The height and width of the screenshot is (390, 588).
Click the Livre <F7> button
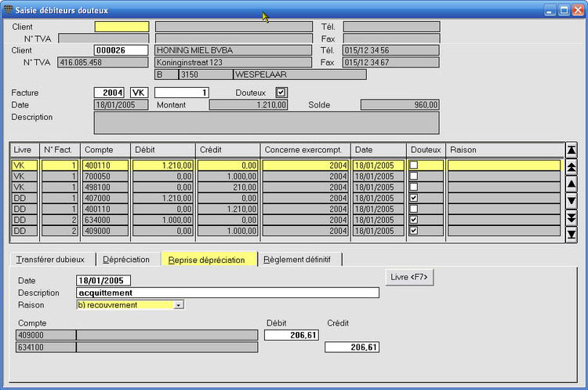(x=409, y=277)
